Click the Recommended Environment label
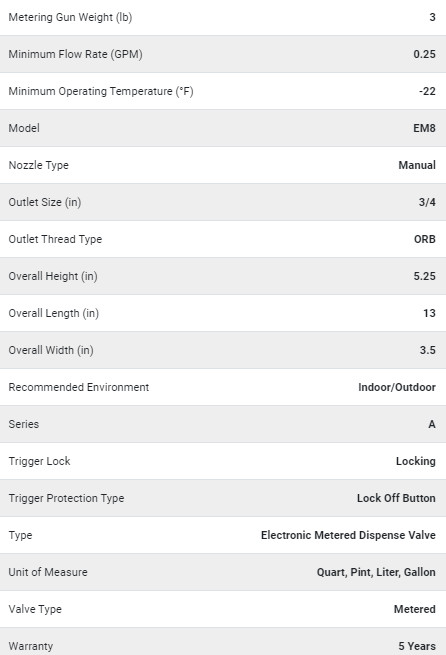This screenshot has width=446, height=655. (79, 387)
